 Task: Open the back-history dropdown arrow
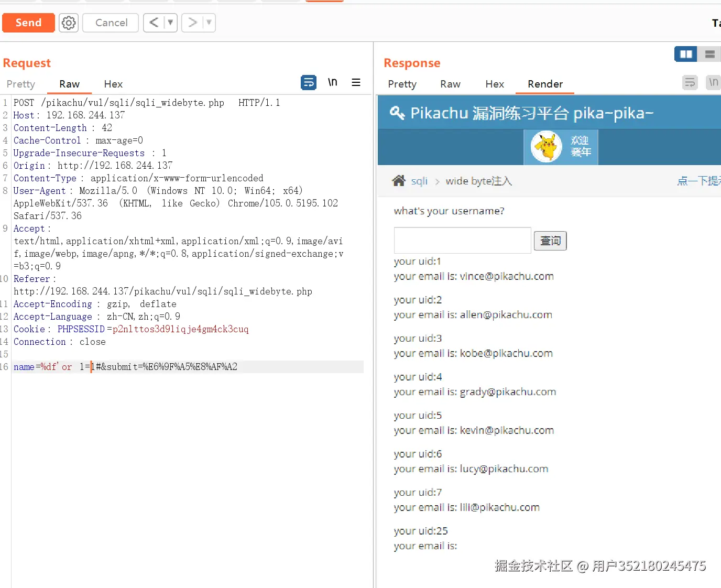170,23
